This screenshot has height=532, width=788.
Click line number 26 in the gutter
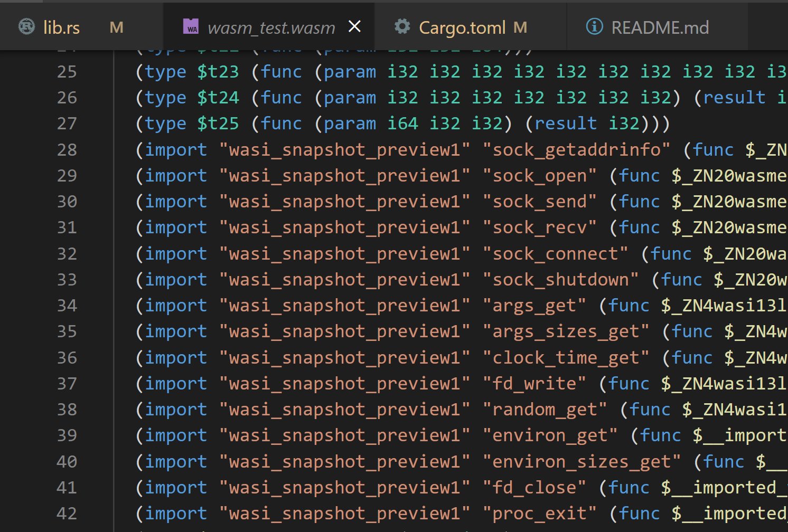click(67, 98)
